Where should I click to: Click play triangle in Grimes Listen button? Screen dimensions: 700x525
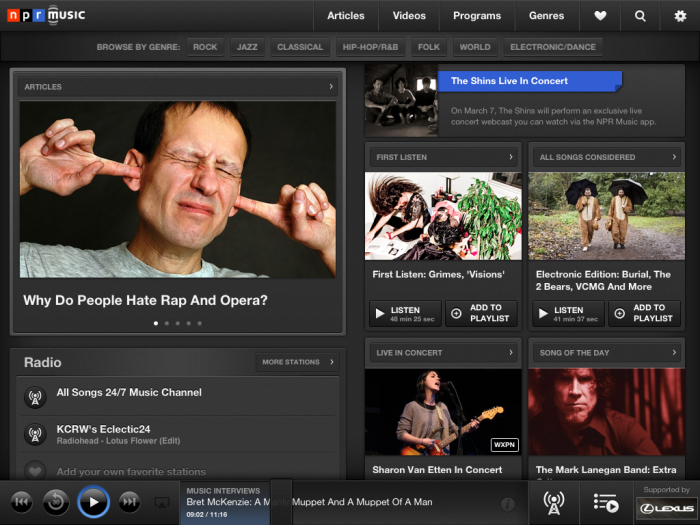coord(380,313)
